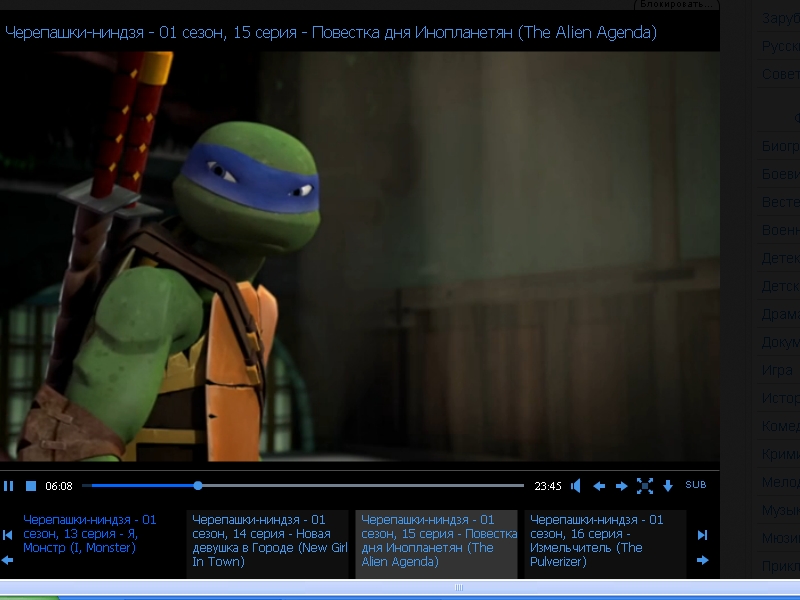Click the total duration 23:45
The width and height of the screenshot is (800, 600).
548,486
